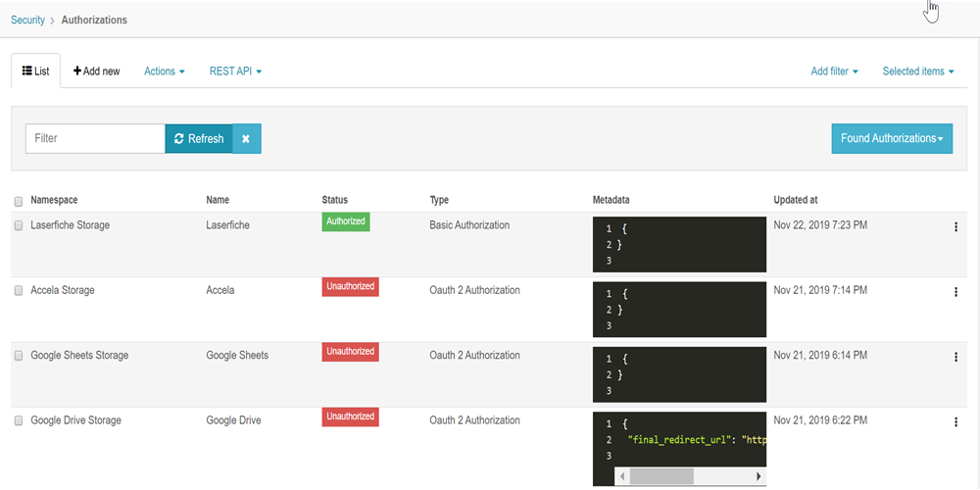The width and height of the screenshot is (980, 490).
Task: Expand the Actions dropdown
Action: click(x=165, y=72)
